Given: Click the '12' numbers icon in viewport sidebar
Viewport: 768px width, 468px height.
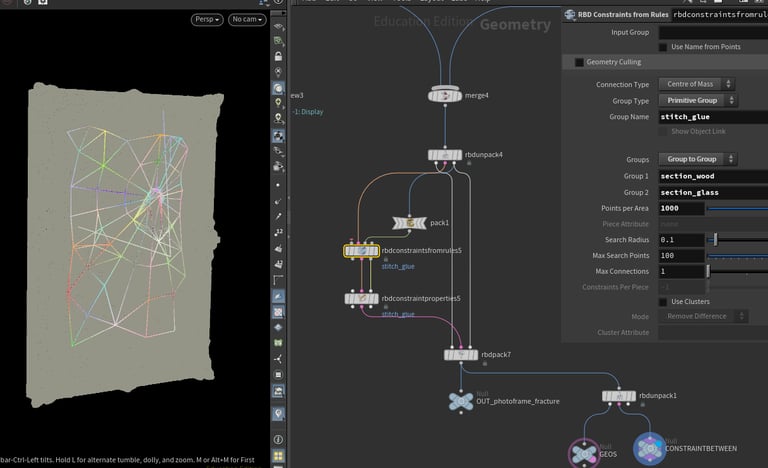Looking at the screenshot, I should click(278, 232).
